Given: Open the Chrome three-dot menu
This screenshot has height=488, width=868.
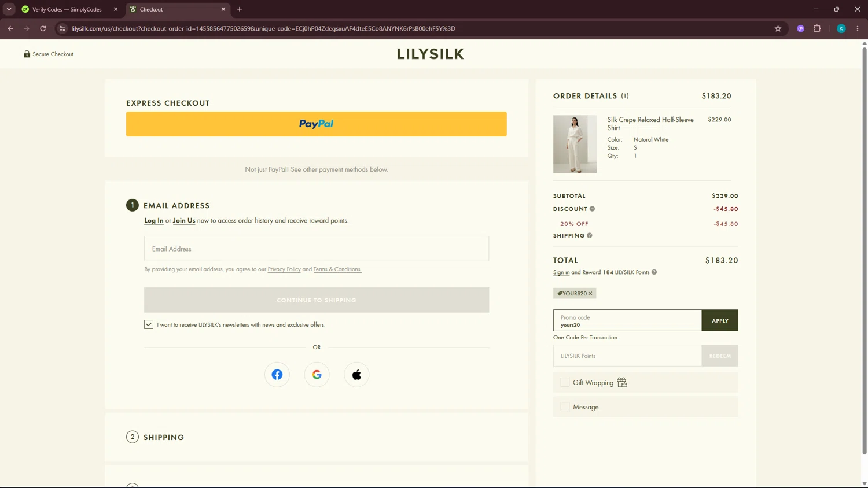Looking at the screenshot, I should point(858,28).
